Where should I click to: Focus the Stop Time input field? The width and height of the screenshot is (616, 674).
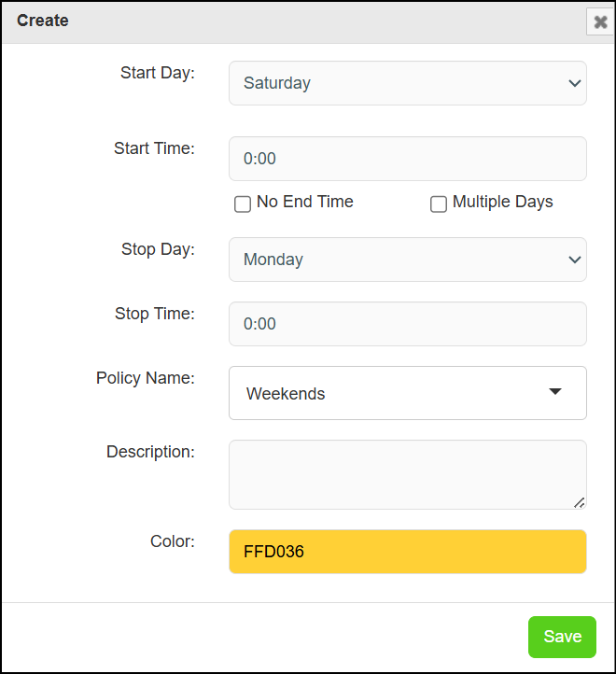tap(408, 324)
